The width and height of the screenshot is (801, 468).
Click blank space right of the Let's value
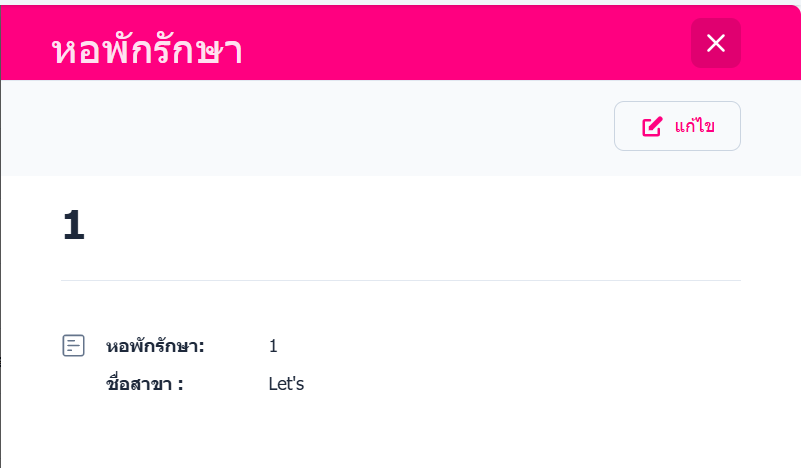[520, 383]
